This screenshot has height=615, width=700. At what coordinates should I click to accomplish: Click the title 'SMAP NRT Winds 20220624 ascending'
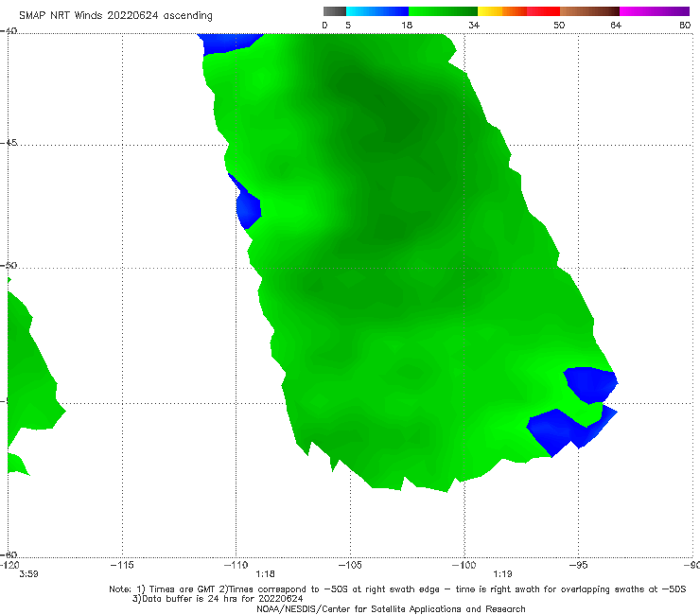pyautogui.click(x=115, y=15)
